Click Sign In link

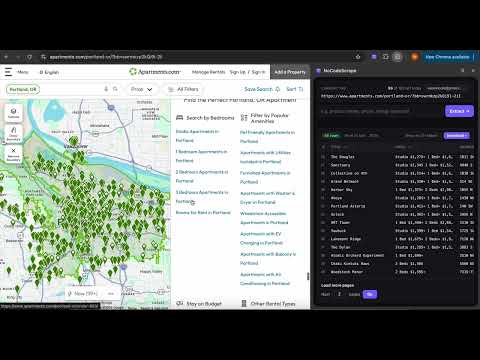coord(258,72)
